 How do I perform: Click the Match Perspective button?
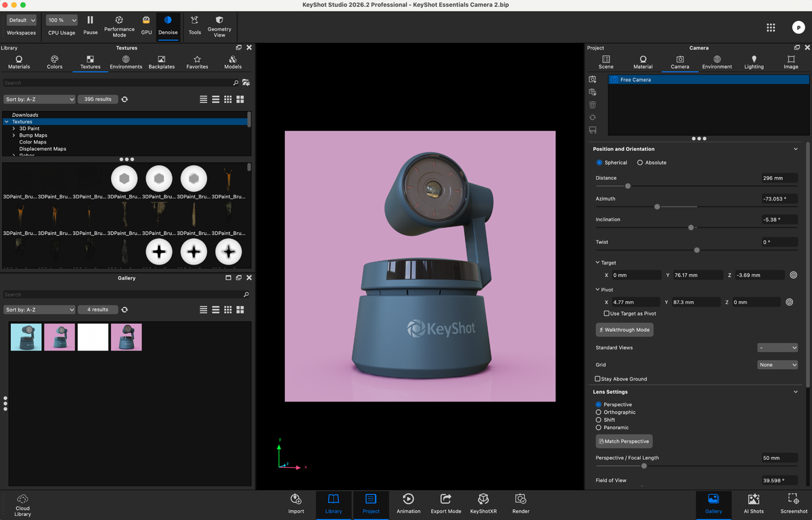tap(624, 441)
